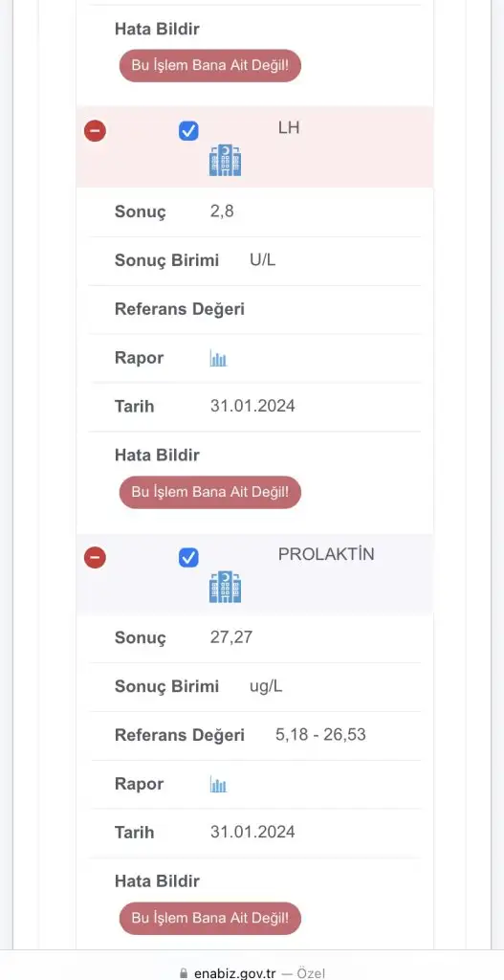
Task: Click the enabiz.gov.tr address text
Action: pyautogui.click(x=235, y=973)
